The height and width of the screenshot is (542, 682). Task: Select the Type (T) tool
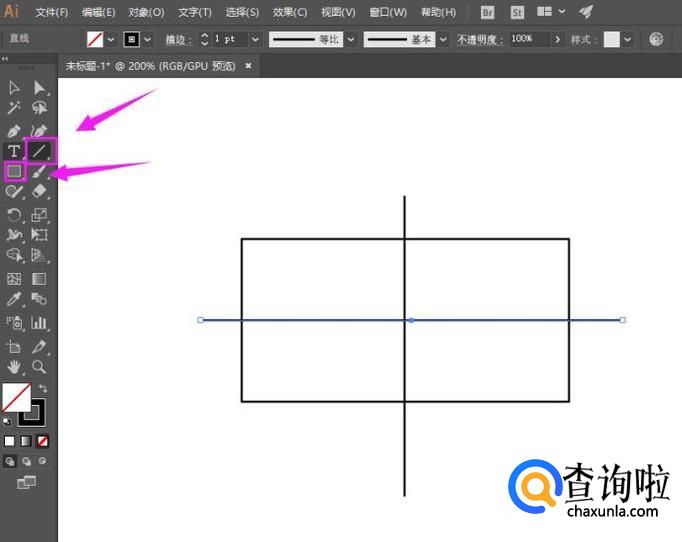coord(14,151)
